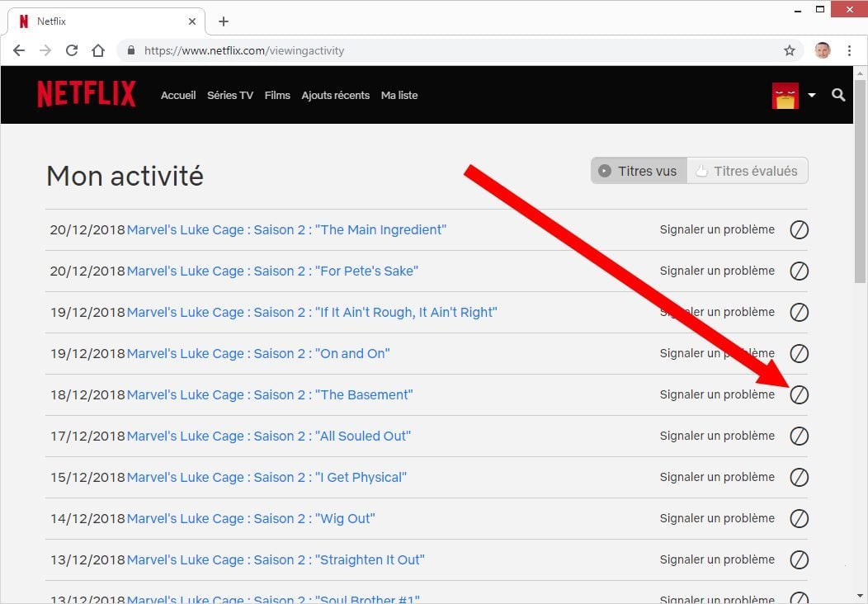The image size is (868, 604).
Task: Click the date 17/12/2018
Action: pos(87,436)
